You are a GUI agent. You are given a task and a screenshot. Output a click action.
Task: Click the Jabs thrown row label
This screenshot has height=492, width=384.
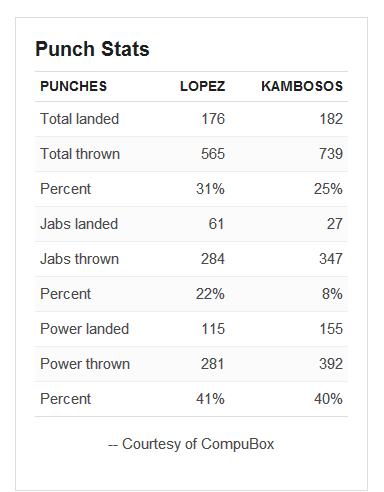point(80,259)
